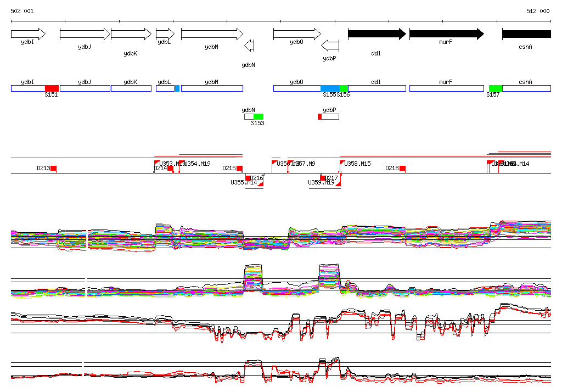Click the U359.M19 reverse-strand flag
Viewport: 562px width, 392px height.
point(338,183)
